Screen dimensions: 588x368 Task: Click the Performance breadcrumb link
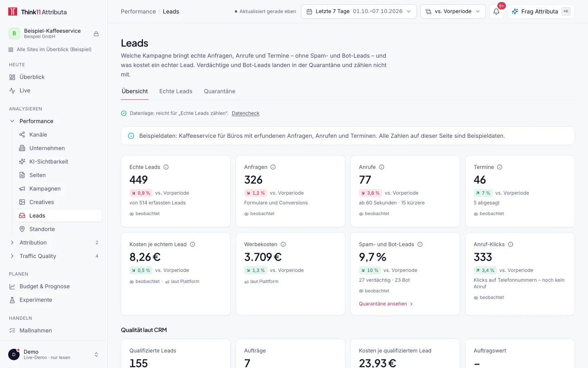[138, 11]
